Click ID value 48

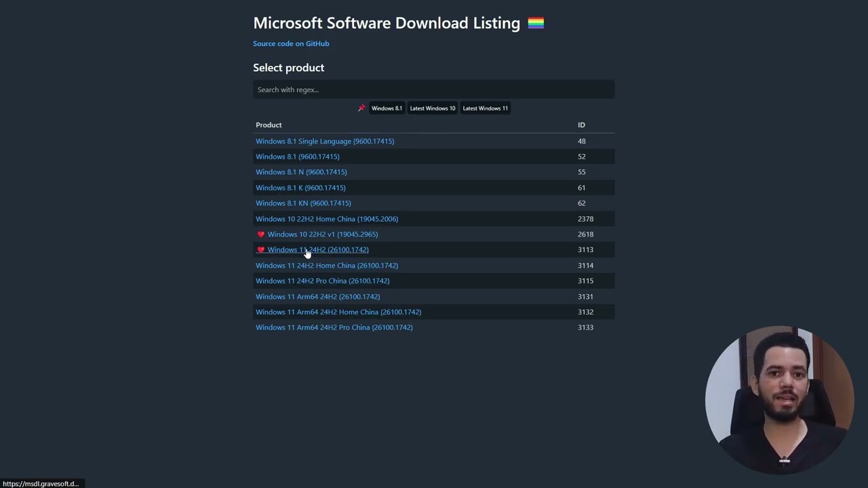[x=582, y=141]
